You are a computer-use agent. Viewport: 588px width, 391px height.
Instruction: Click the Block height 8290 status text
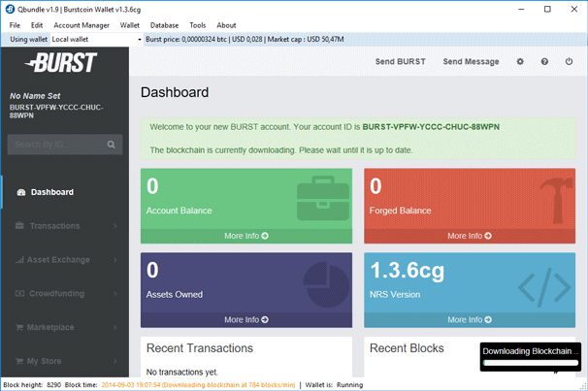pos(32,385)
